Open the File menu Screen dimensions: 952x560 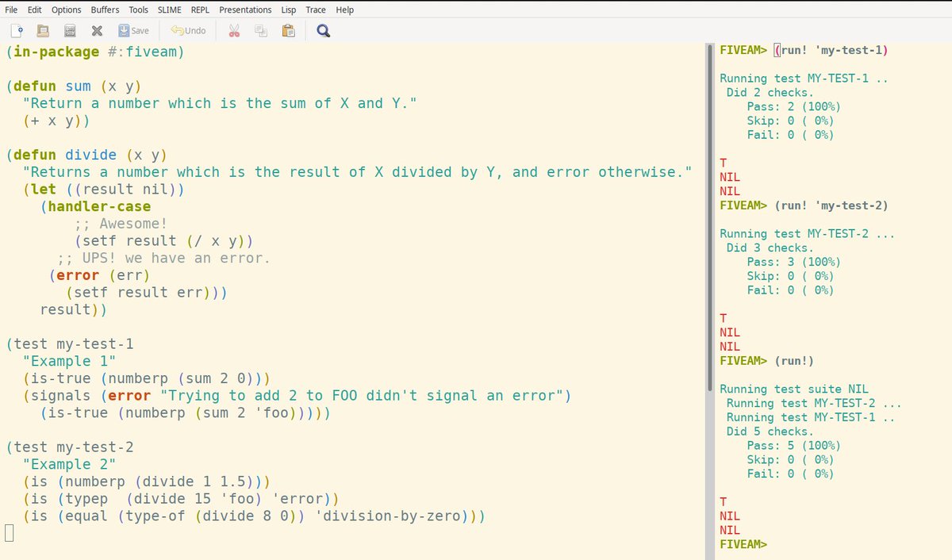[x=12, y=10]
